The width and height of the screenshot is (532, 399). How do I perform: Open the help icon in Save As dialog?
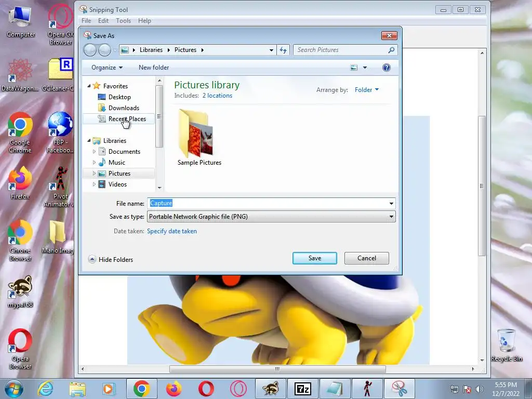[386, 68]
